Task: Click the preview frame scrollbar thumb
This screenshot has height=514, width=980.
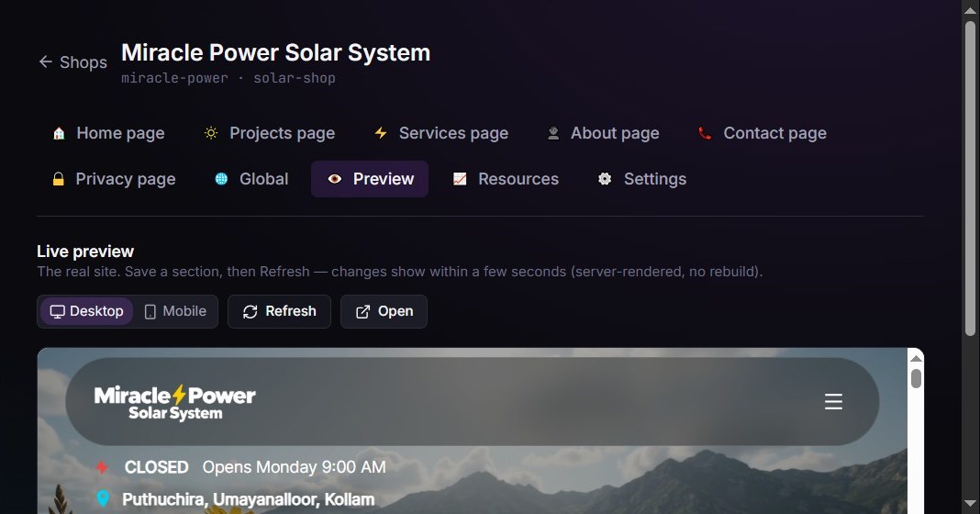Action: (x=916, y=378)
